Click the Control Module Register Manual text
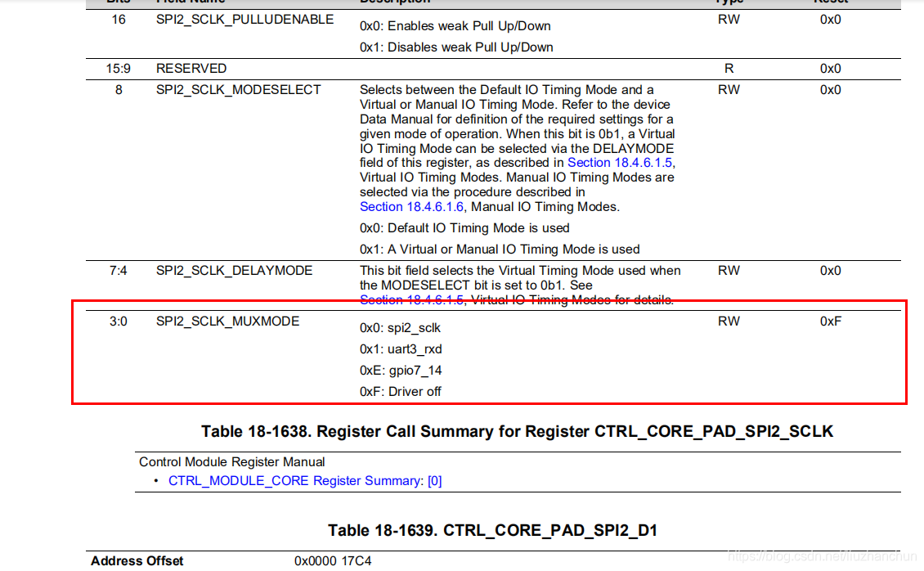924x571 pixels. click(231, 462)
